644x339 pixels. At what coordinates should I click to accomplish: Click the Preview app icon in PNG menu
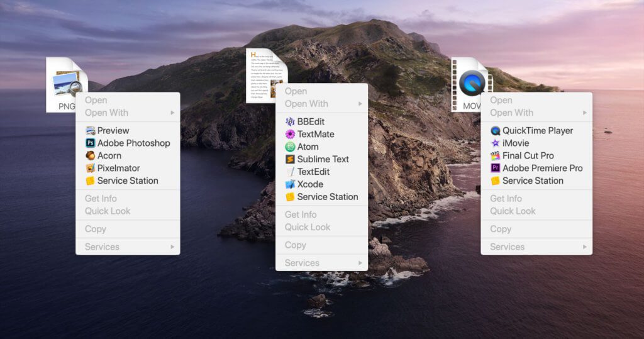click(x=91, y=131)
